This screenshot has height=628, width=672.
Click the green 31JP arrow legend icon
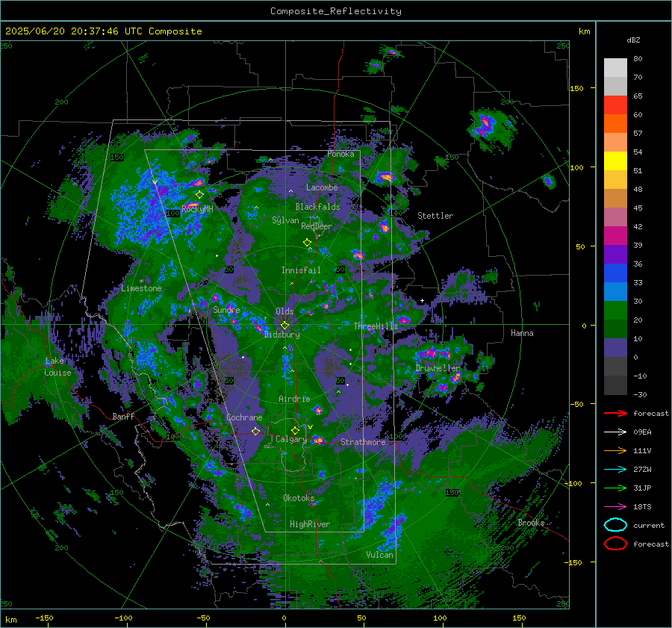coord(615,488)
